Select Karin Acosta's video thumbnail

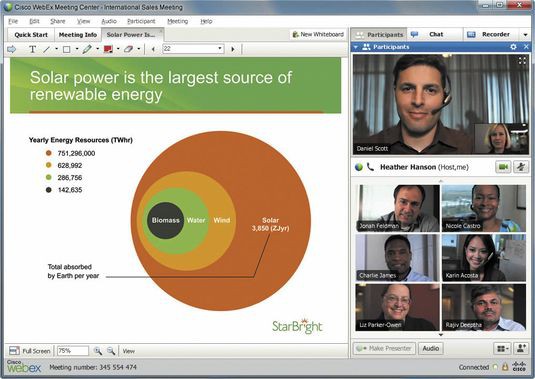[x=484, y=258]
